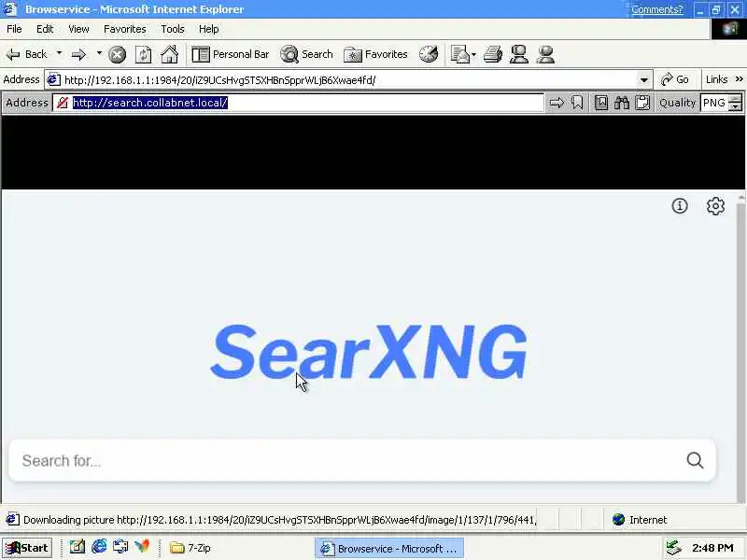Click the Browservice Find binoculars icon

pos(622,103)
